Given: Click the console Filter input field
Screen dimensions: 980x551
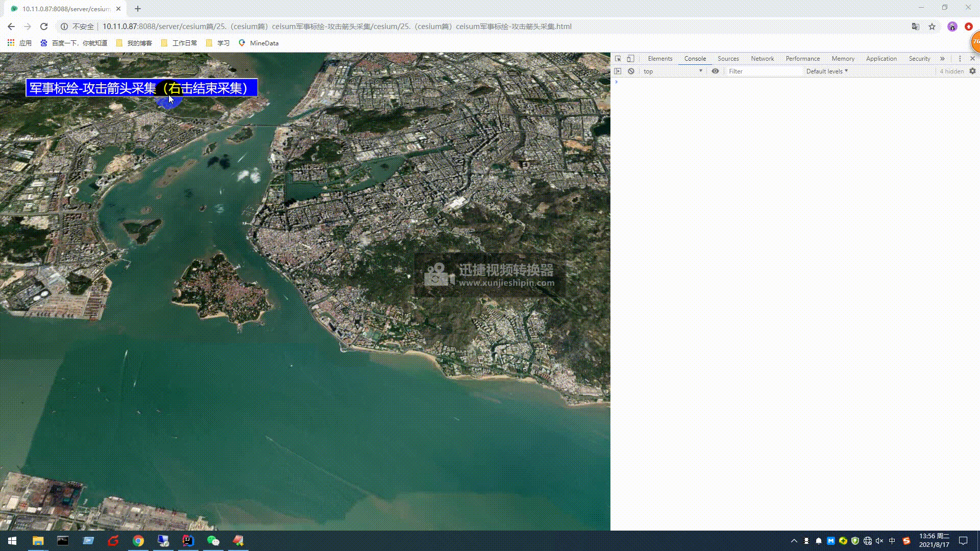Looking at the screenshot, I should (763, 71).
